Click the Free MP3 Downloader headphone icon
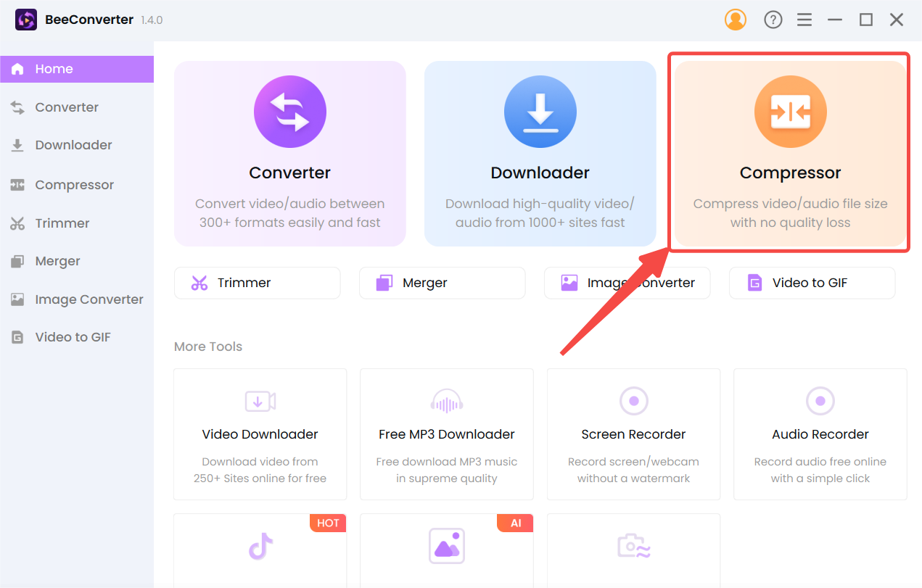Screen dimensions: 922x588 (447, 401)
